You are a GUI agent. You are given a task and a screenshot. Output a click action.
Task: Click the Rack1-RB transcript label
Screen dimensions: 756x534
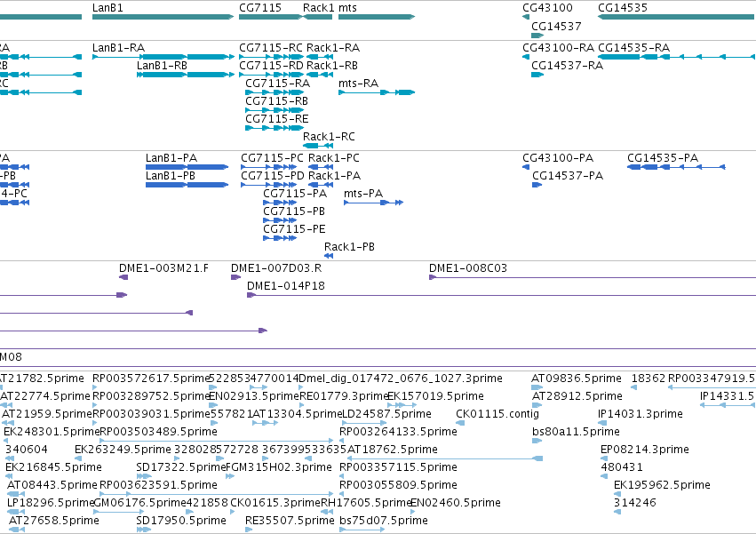pos(332,66)
